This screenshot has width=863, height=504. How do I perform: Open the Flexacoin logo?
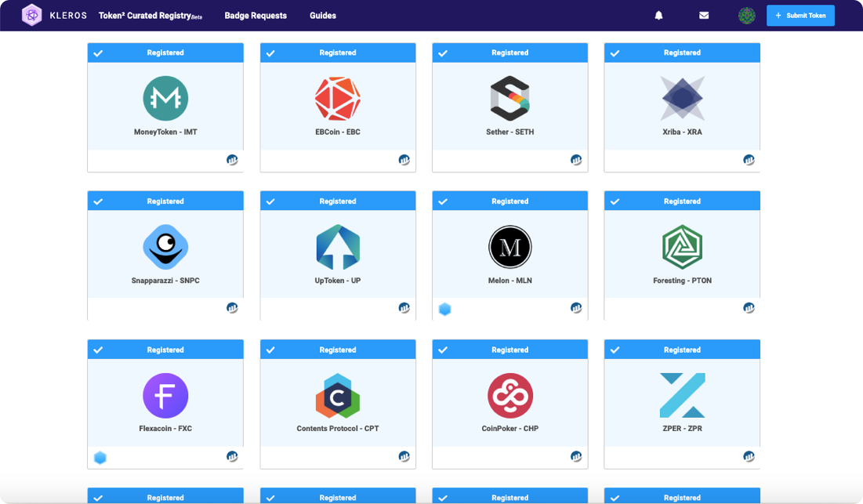(x=165, y=396)
